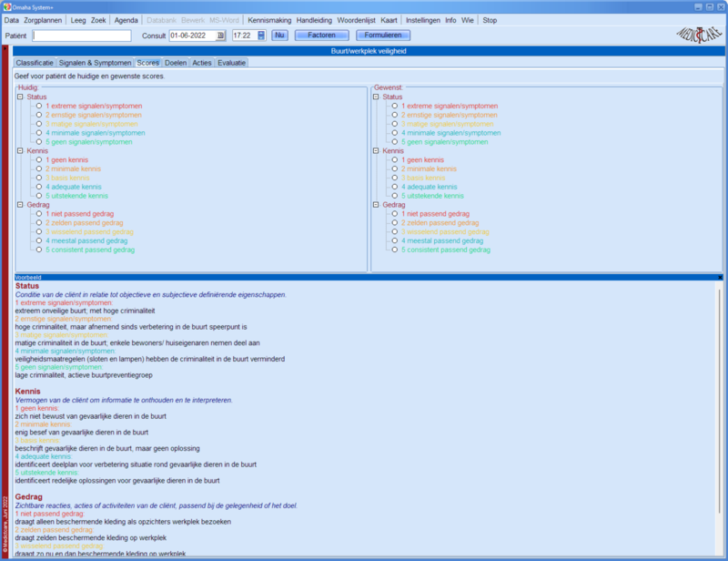
Task: Open the Zorgplannen menu
Action: [42, 20]
